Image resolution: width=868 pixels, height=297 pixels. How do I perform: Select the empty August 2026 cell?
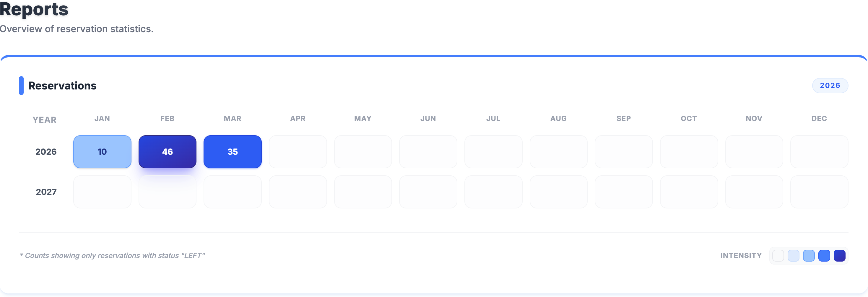point(558,151)
